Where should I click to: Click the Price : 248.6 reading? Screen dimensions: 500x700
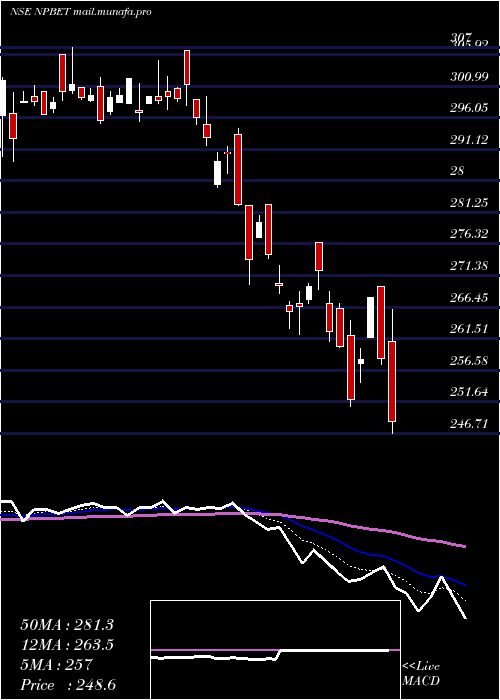point(68,685)
